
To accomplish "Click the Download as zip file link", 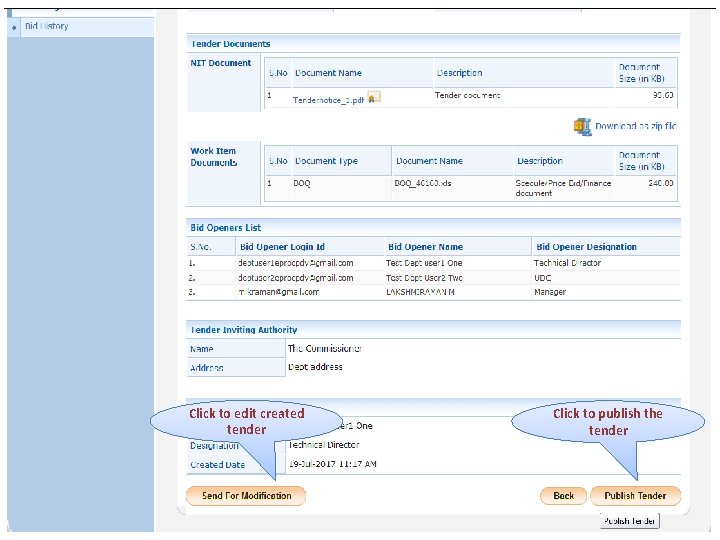I will click(x=636, y=126).
